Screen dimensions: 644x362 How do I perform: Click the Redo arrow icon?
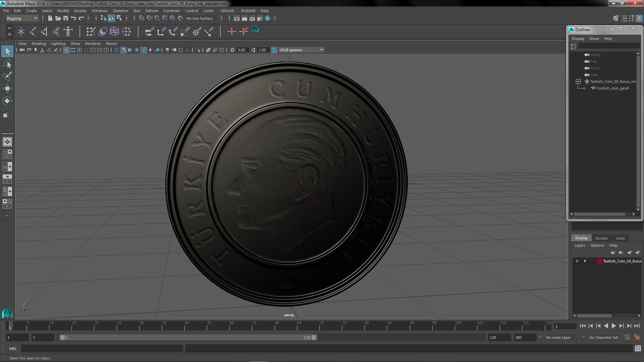click(x=81, y=18)
